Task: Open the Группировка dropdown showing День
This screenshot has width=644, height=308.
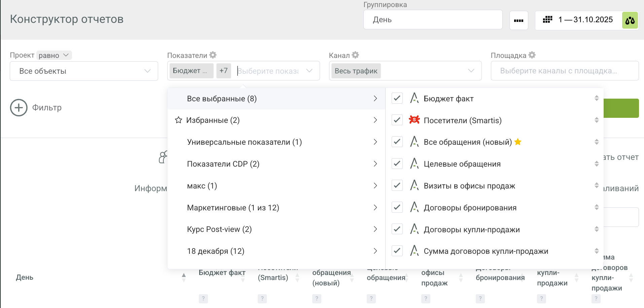Action: click(433, 20)
